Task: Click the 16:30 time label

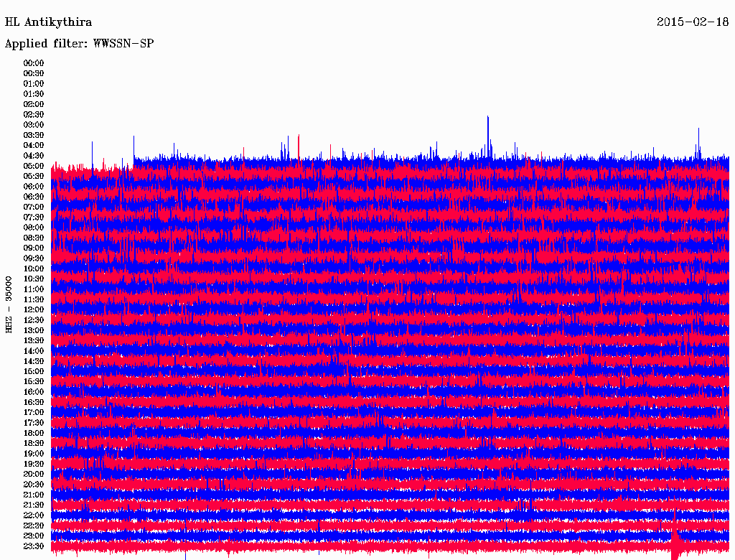Action: coord(34,403)
